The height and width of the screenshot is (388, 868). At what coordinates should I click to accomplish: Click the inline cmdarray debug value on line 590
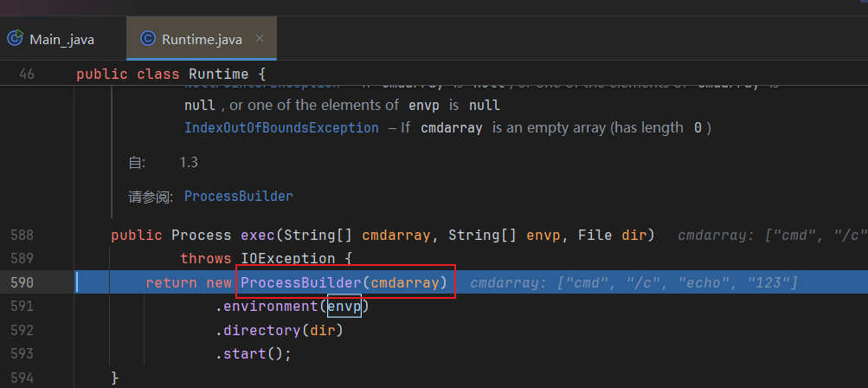(633, 282)
